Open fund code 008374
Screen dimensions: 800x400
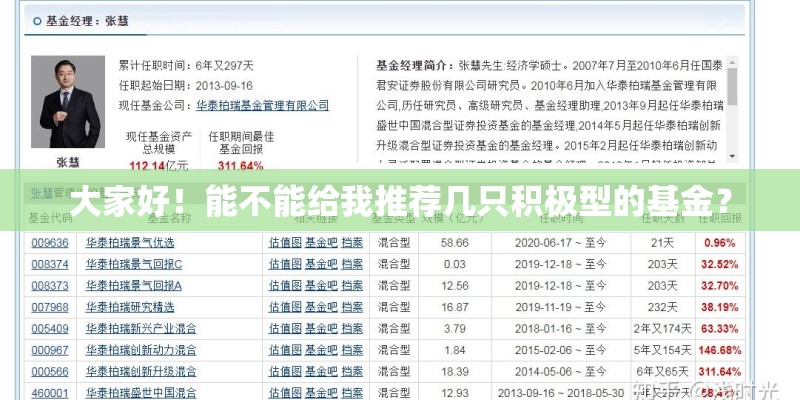[49, 264]
